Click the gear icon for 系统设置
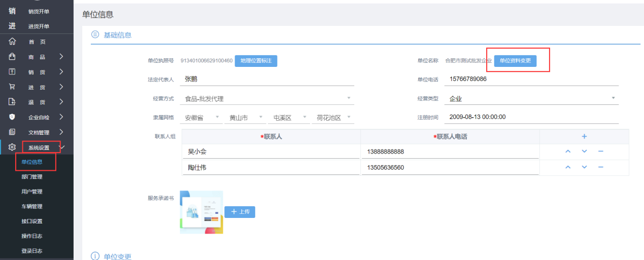Viewport: 644px width, 260px height. point(12,147)
